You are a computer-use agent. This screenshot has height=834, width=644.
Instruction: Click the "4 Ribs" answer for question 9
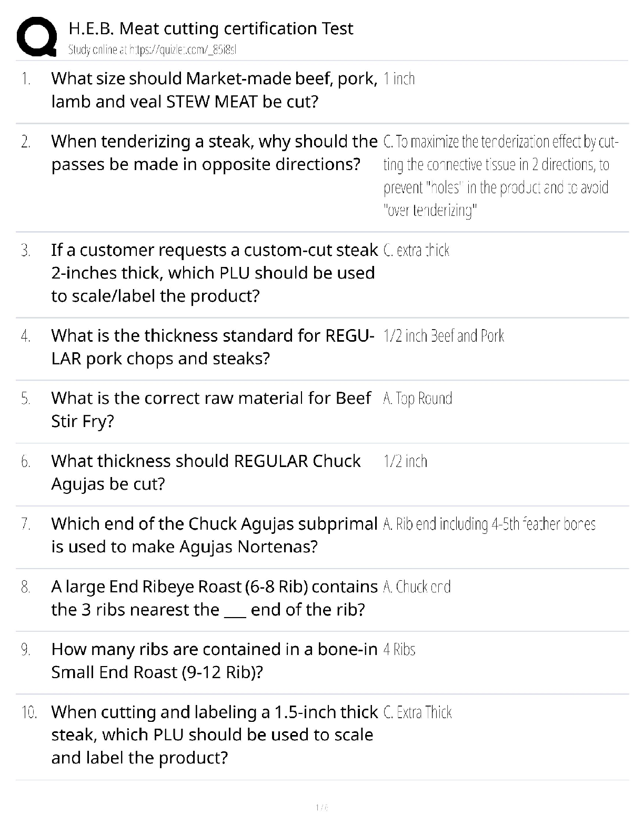pos(399,649)
